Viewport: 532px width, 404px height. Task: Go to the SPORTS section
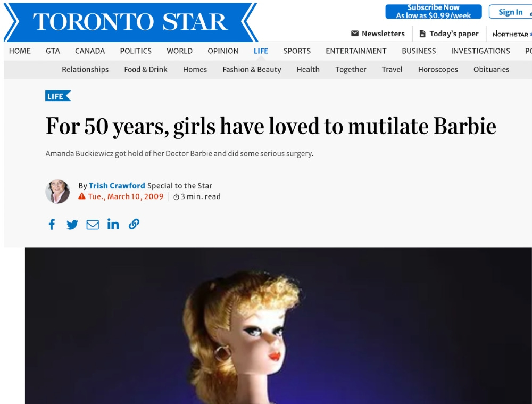coord(297,51)
